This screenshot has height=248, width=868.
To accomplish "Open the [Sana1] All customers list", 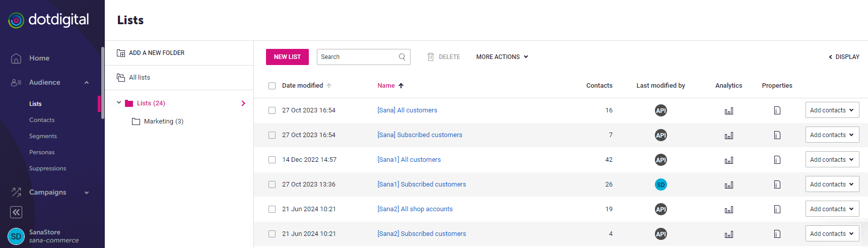I will (x=409, y=160).
